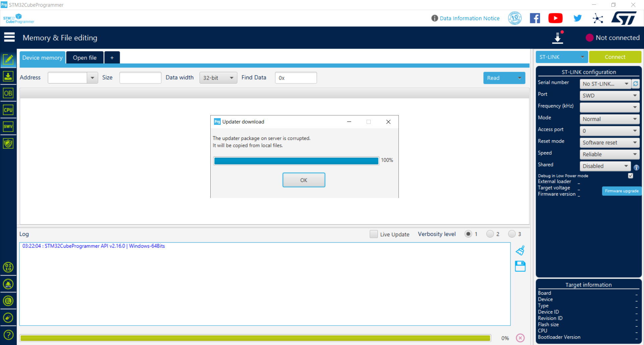This screenshot has width=644, height=345.
Task: Dismiss the Updater download dialog with OK
Action: pos(304,180)
